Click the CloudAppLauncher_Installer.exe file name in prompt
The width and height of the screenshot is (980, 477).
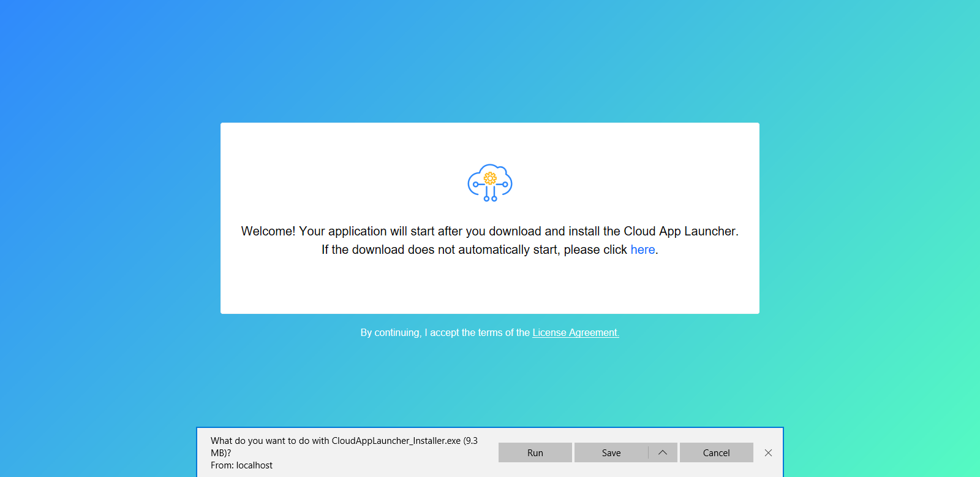(396, 441)
